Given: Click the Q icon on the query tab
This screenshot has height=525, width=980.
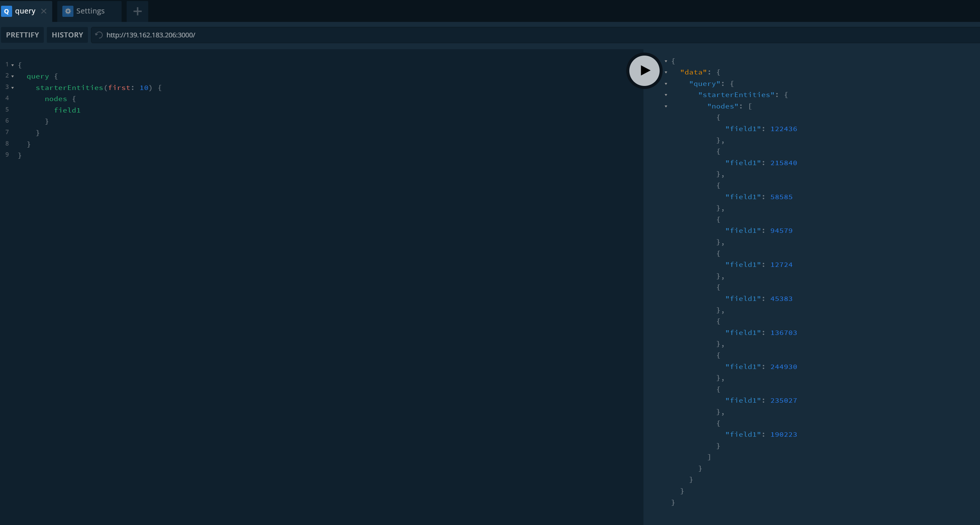Looking at the screenshot, I should click(x=6, y=11).
